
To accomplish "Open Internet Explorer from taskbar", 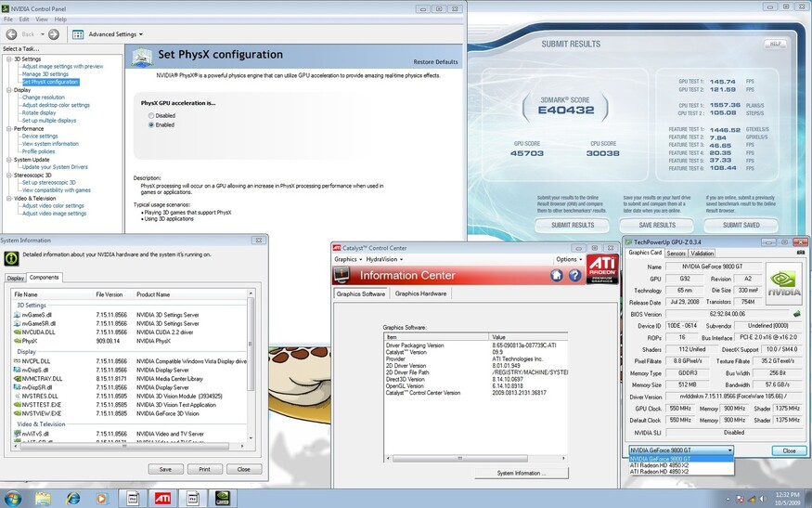I will (x=73, y=499).
